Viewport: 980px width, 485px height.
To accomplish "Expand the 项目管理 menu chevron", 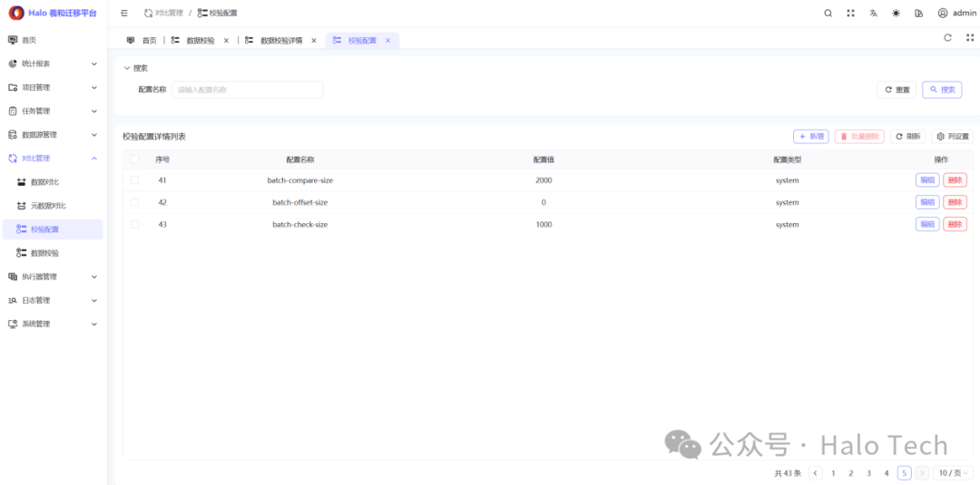I will point(94,87).
